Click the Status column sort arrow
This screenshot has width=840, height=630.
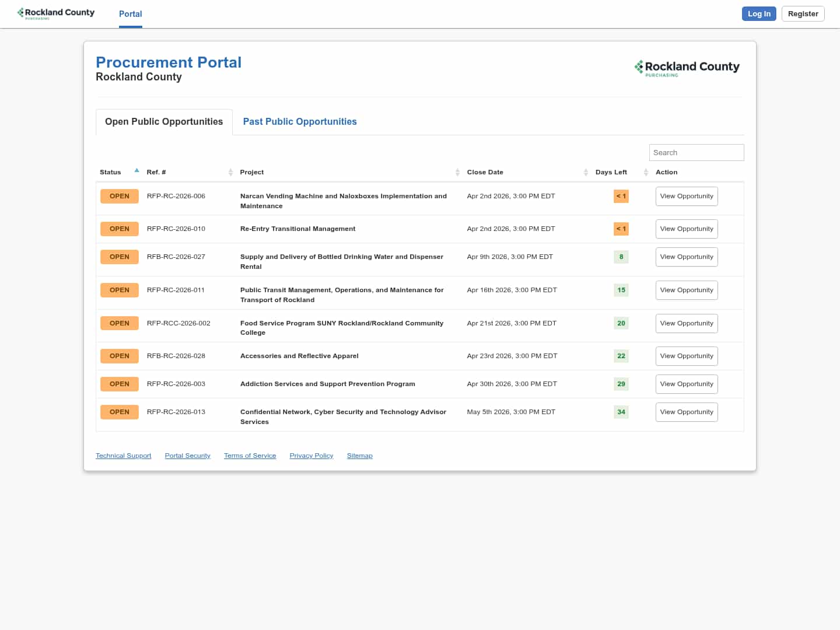136,171
